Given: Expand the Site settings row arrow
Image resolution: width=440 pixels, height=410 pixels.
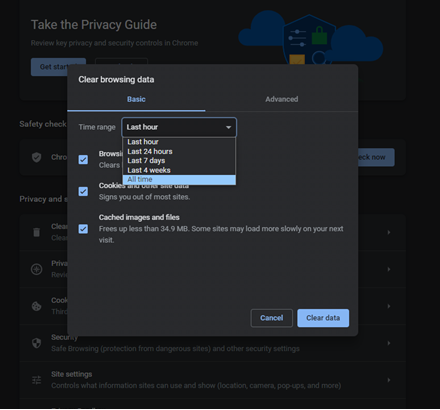Looking at the screenshot, I should click(389, 380).
